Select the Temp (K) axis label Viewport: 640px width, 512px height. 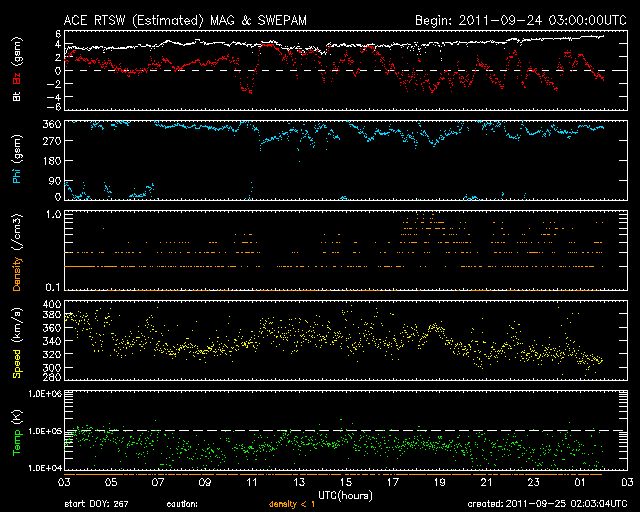[x=16, y=431]
